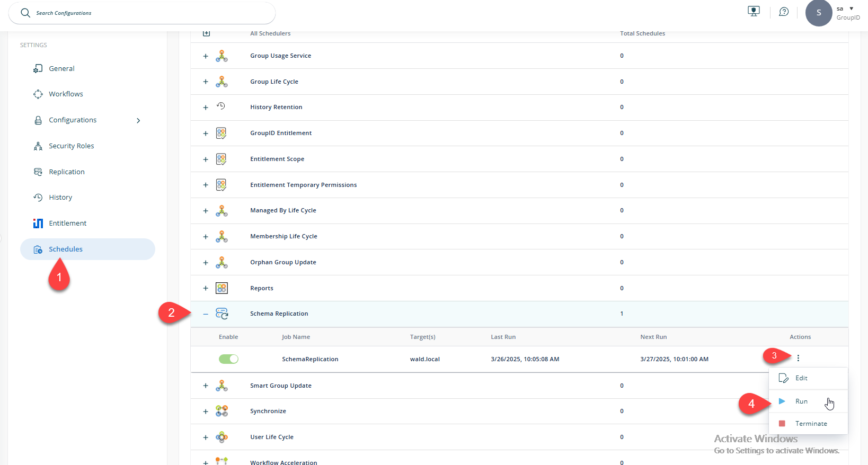Click the Workflows sidebar icon

(x=38, y=94)
